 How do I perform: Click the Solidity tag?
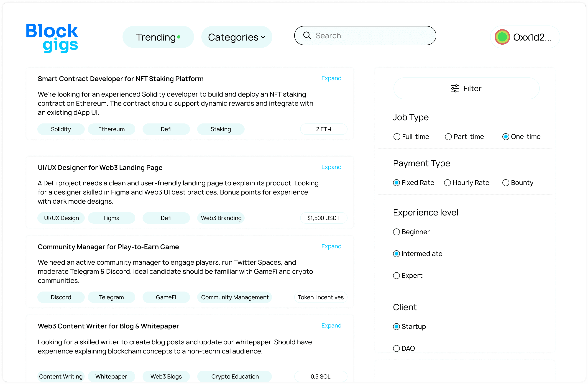pyautogui.click(x=61, y=129)
